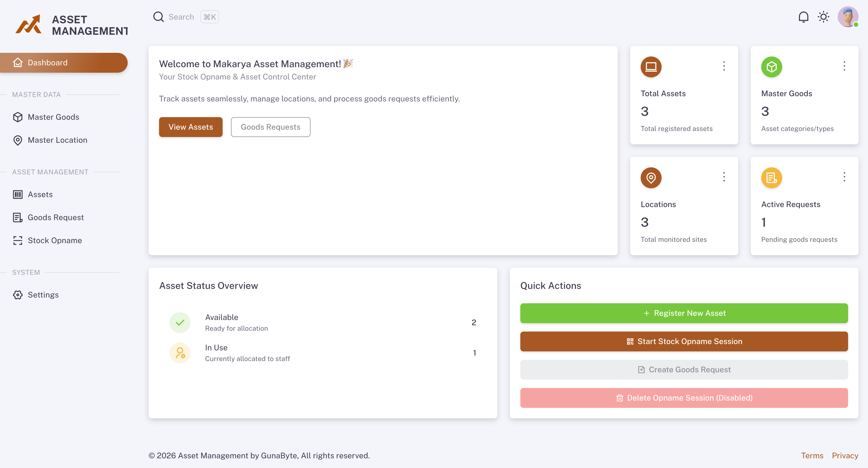Click the Assets barcode icon in sidebar
The width and height of the screenshot is (868, 468).
pyautogui.click(x=18, y=195)
